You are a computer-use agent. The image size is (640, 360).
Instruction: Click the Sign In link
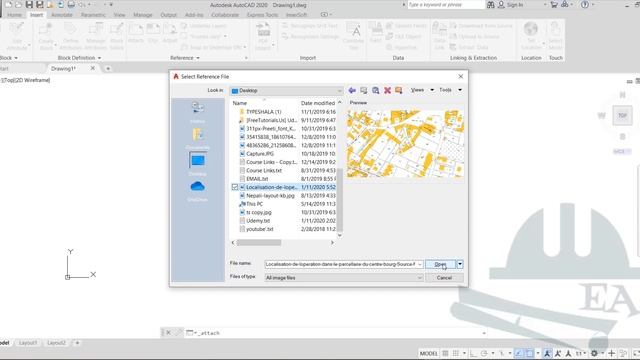tap(515, 5)
